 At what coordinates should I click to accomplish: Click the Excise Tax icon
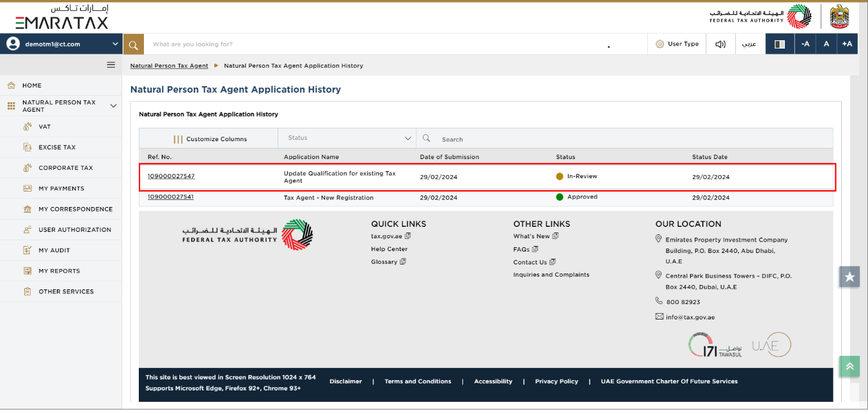coord(28,147)
